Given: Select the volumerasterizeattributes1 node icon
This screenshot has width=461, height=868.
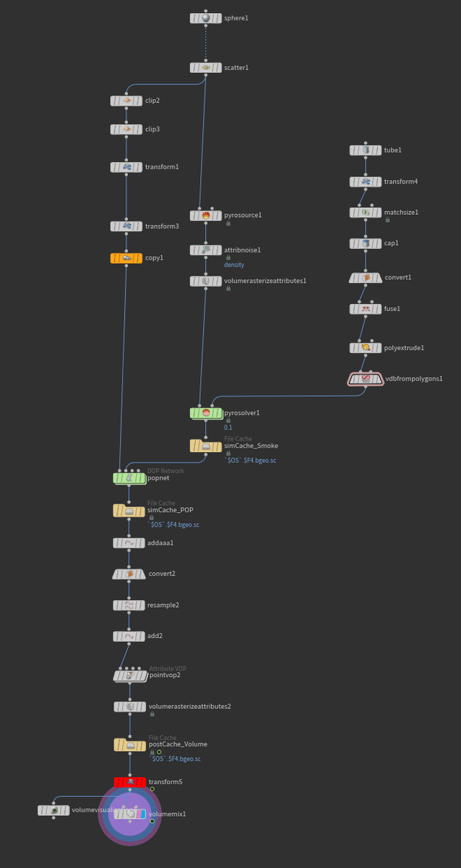Looking at the screenshot, I should click(x=206, y=281).
